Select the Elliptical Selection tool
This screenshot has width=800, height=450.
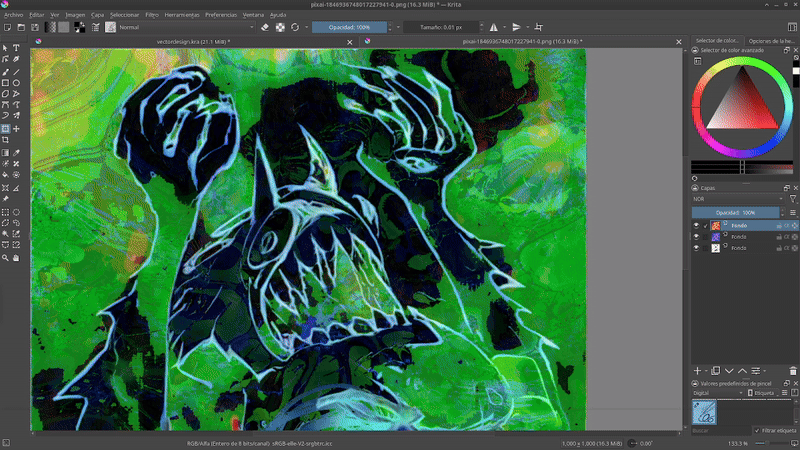pyautogui.click(x=16, y=212)
